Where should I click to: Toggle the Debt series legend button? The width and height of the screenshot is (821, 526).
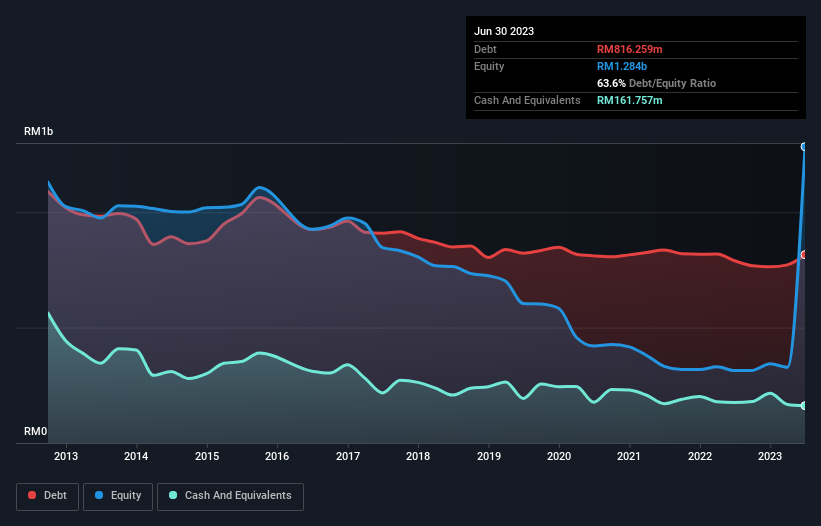pyautogui.click(x=47, y=496)
